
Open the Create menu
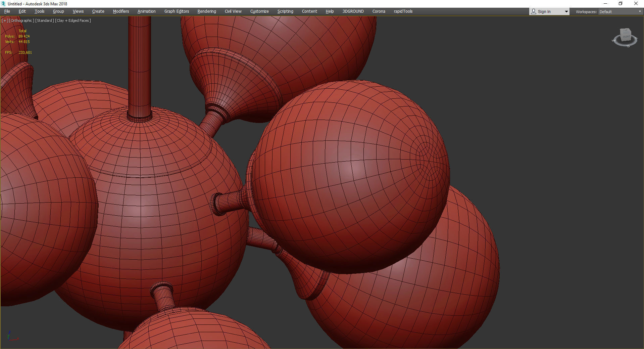[98, 11]
